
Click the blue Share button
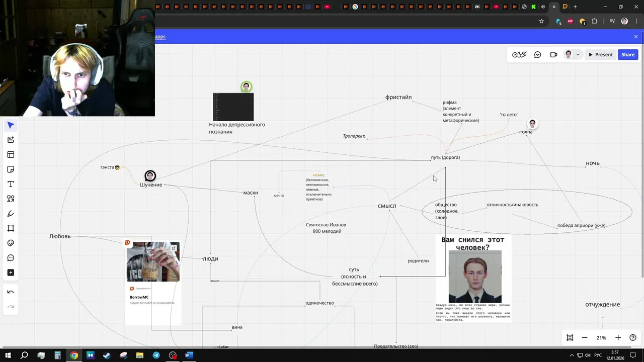(628, 55)
